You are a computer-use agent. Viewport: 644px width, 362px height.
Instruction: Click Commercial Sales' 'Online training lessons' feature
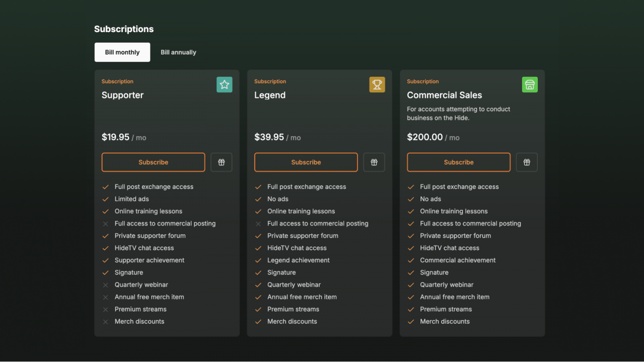(x=454, y=211)
